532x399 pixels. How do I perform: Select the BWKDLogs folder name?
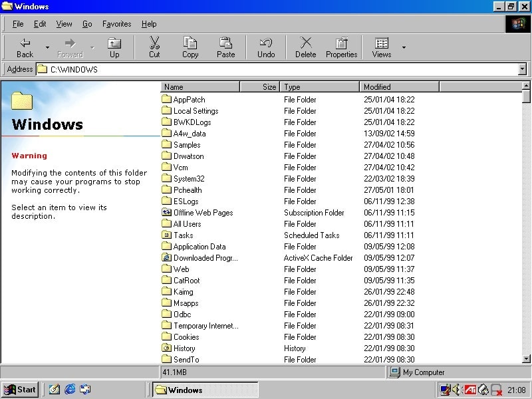pos(192,122)
